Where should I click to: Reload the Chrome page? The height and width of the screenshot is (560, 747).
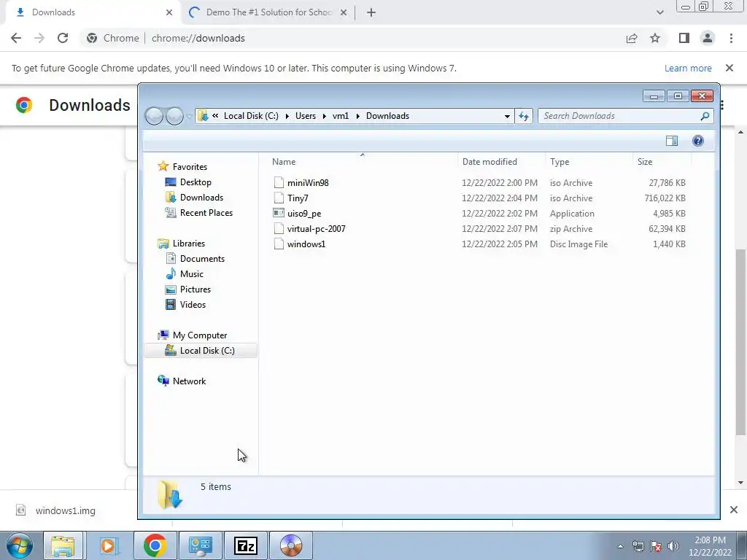coord(63,38)
